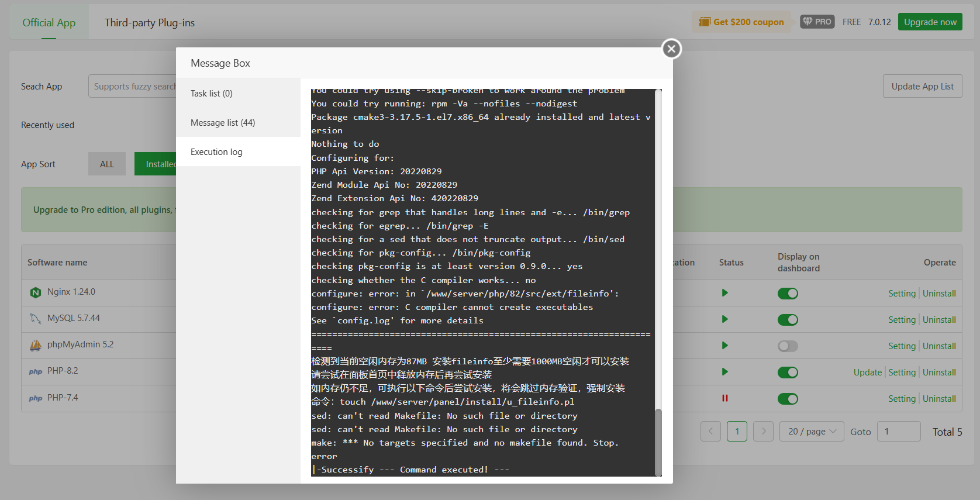Click the Nginx 1.24.0 logo icon

click(x=36, y=292)
